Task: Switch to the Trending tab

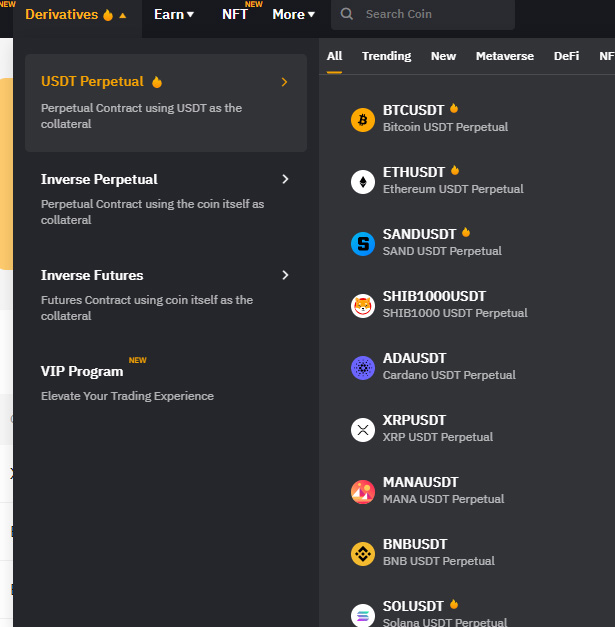Action: click(x=386, y=56)
